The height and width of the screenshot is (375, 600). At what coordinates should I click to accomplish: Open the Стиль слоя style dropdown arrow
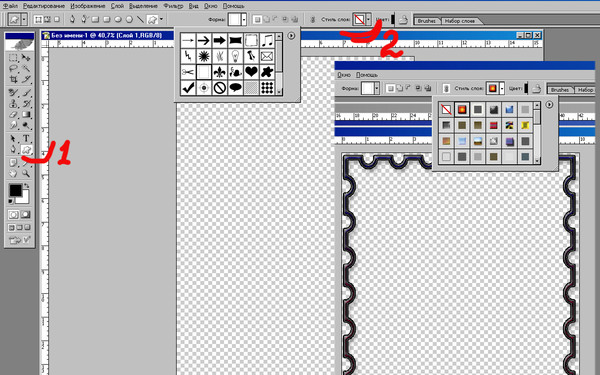click(368, 19)
